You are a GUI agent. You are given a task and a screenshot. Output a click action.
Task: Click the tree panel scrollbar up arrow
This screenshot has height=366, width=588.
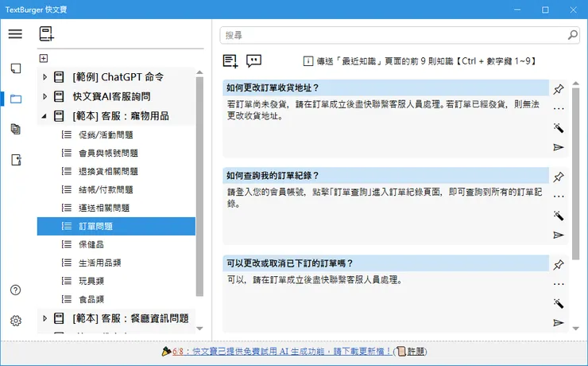199,72
